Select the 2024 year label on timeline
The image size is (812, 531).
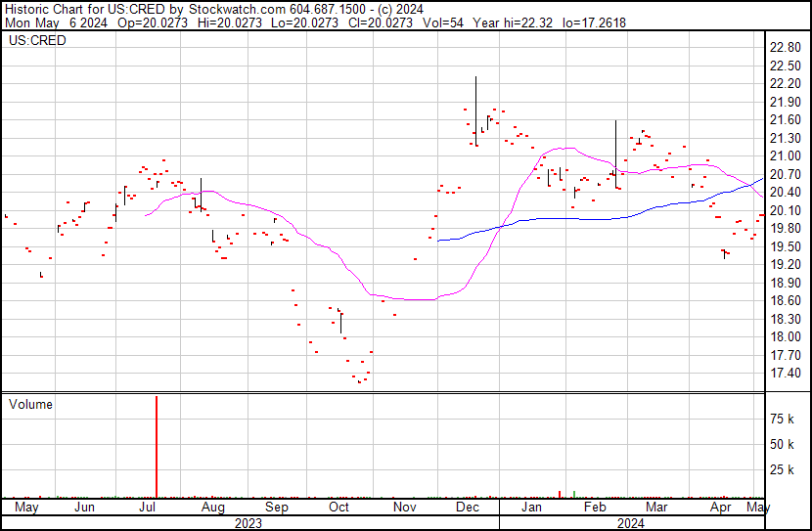(x=629, y=523)
